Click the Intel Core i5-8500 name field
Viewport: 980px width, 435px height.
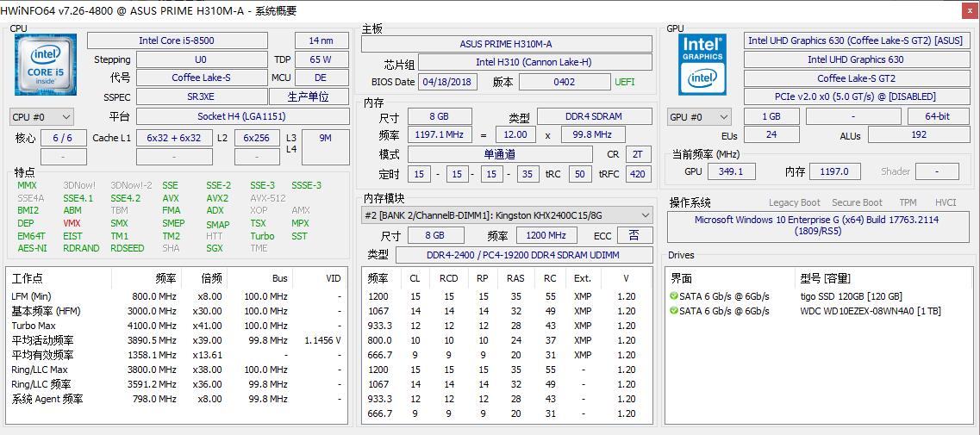[176, 40]
